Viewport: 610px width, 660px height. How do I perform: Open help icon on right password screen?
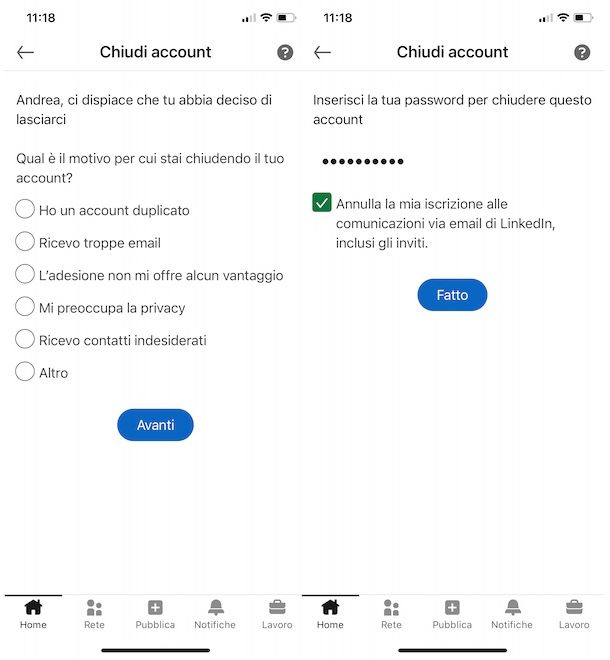point(582,52)
